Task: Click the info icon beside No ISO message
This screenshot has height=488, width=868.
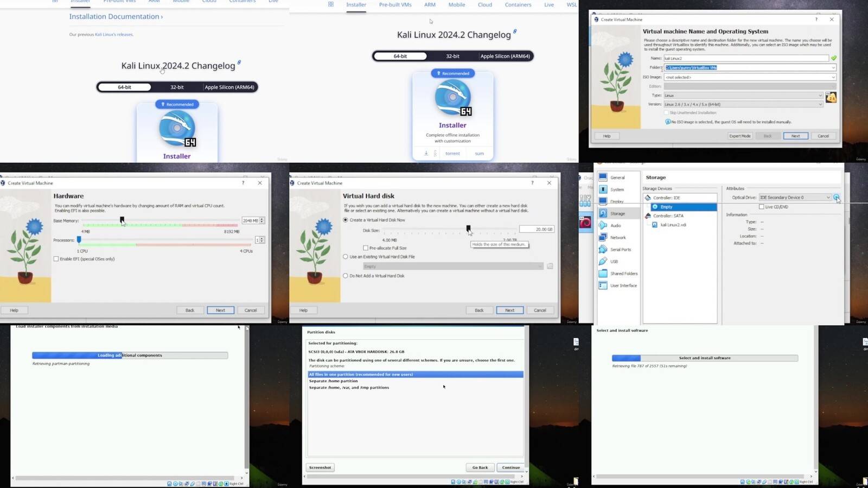Action: coord(668,122)
